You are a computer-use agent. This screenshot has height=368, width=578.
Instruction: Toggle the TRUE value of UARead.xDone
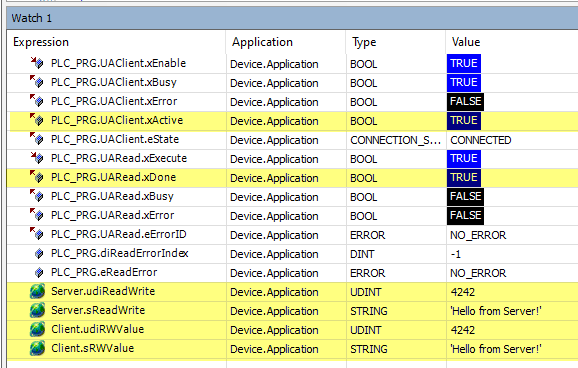464,178
